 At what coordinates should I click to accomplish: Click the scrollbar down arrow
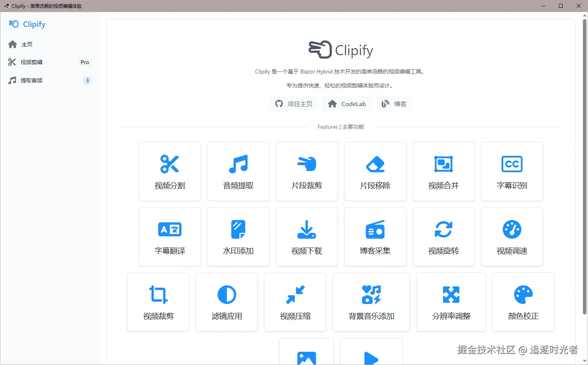584,362
